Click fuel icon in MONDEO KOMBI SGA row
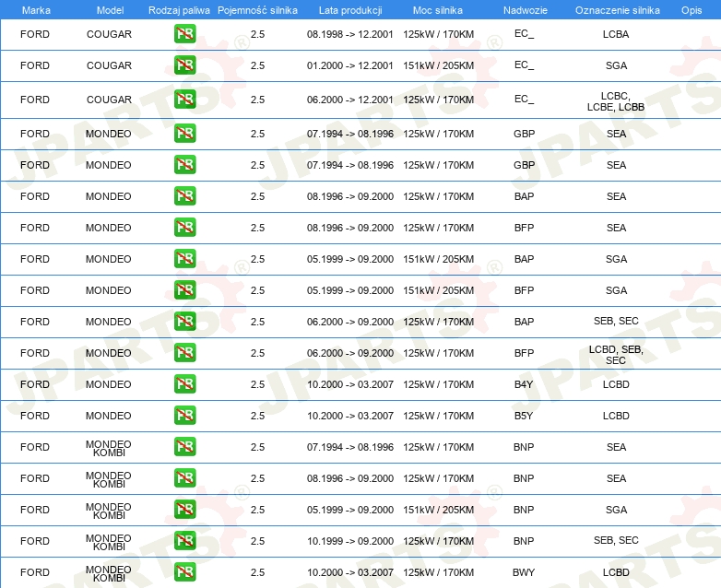 click(x=184, y=510)
